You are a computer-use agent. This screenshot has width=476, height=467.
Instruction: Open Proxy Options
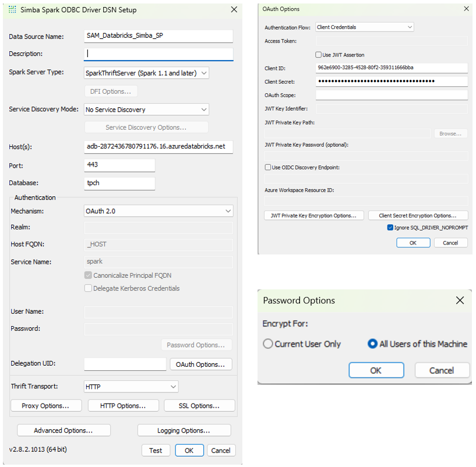(46, 406)
